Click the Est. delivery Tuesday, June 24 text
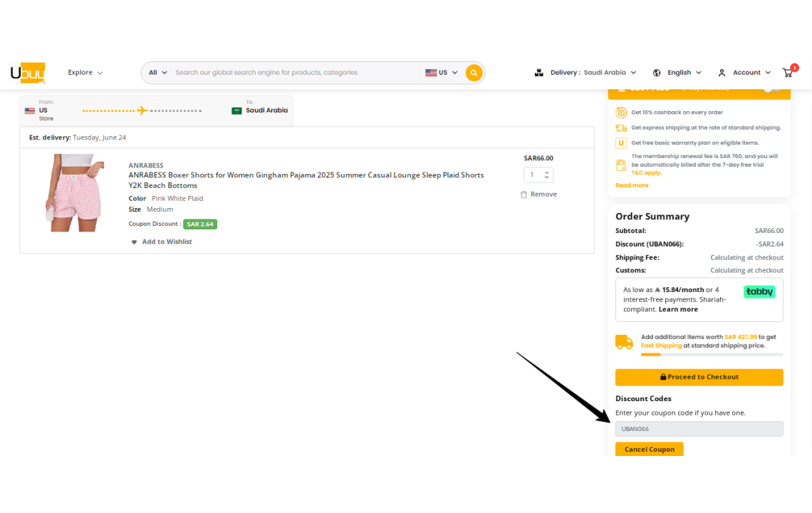The image size is (812, 513). [x=78, y=138]
